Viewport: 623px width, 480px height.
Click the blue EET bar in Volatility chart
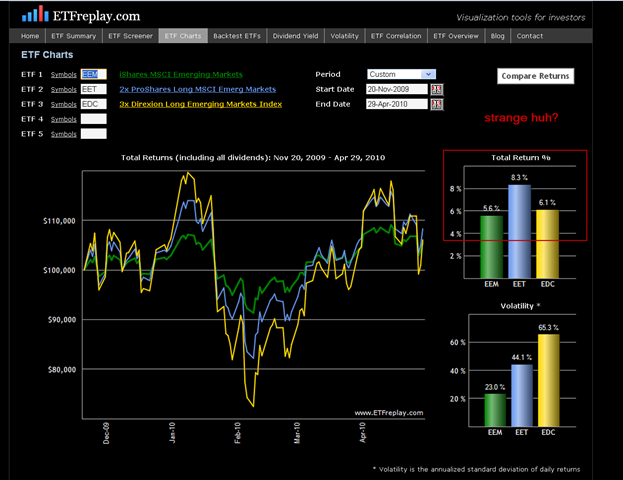tap(522, 395)
